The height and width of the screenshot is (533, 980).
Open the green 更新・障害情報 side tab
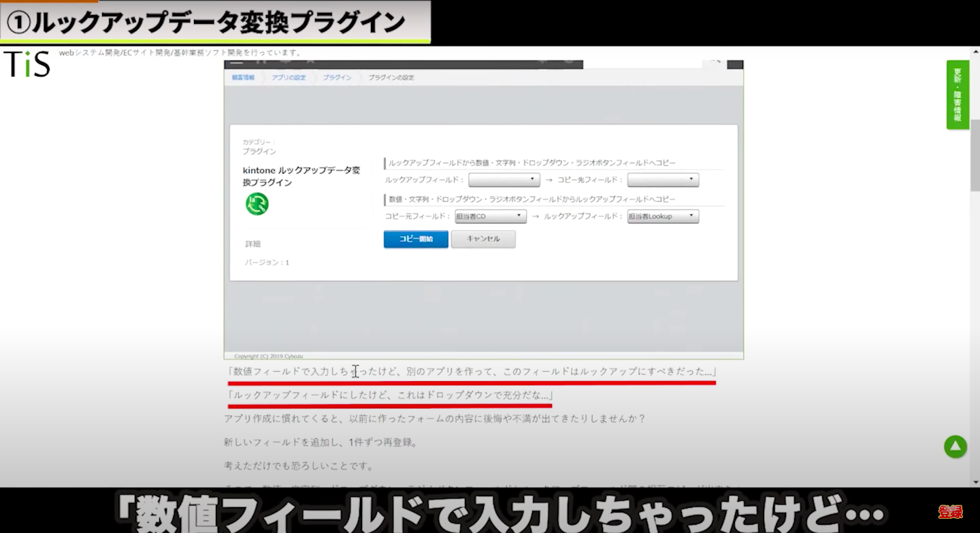tap(957, 95)
